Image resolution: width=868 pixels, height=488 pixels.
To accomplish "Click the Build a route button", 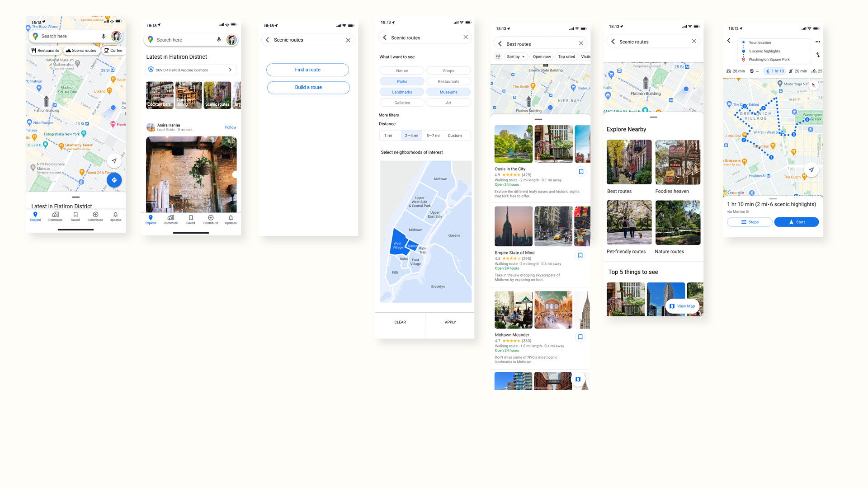I will (307, 87).
